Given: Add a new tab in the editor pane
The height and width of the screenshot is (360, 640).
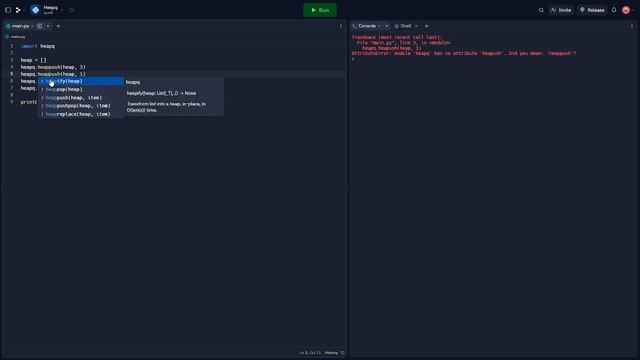Looking at the screenshot, I should (58, 26).
